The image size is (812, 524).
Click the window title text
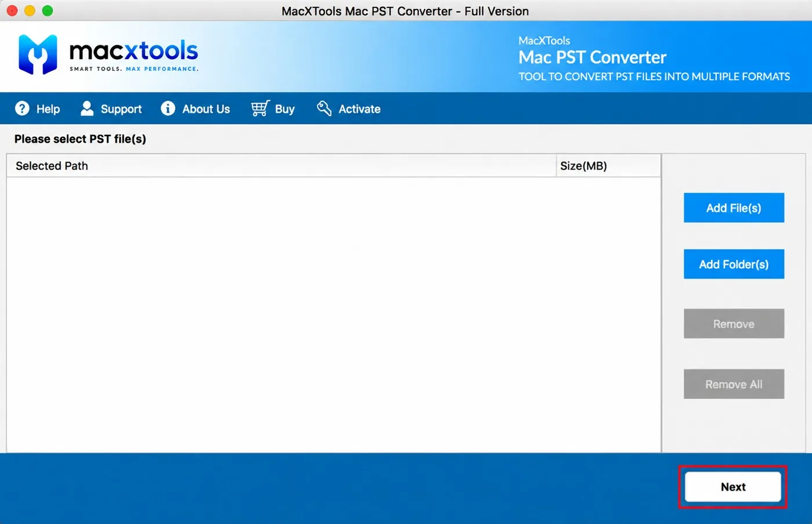tap(405, 11)
